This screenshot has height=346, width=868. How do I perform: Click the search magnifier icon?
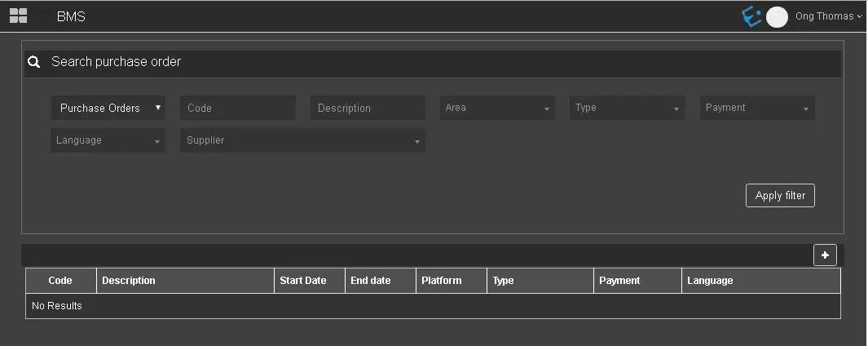34,62
